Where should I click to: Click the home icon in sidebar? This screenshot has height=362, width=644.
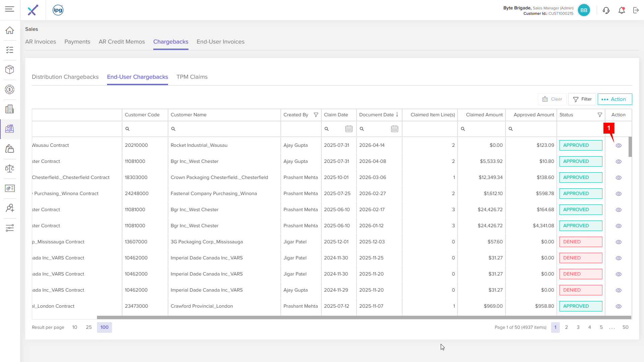coord(10,30)
